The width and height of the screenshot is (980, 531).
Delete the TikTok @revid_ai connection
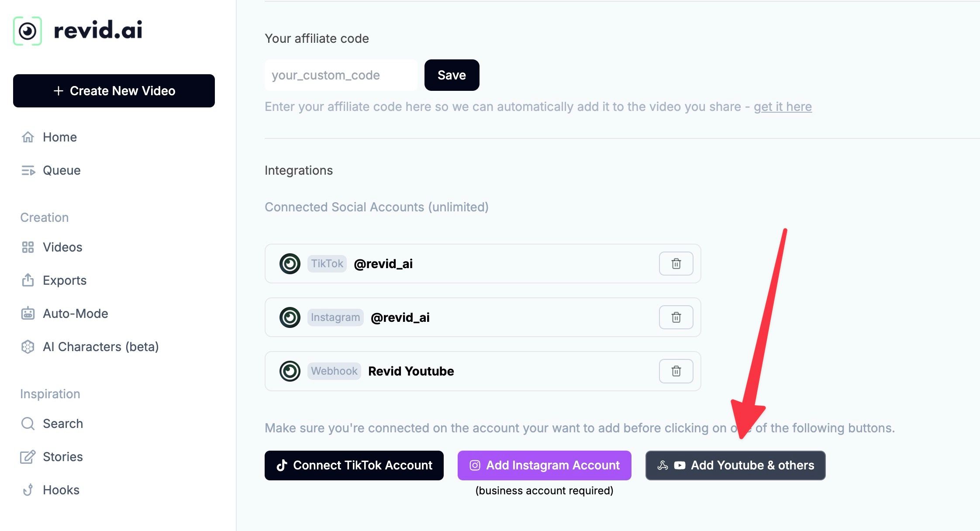pyautogui.click(x=676, y=264)
